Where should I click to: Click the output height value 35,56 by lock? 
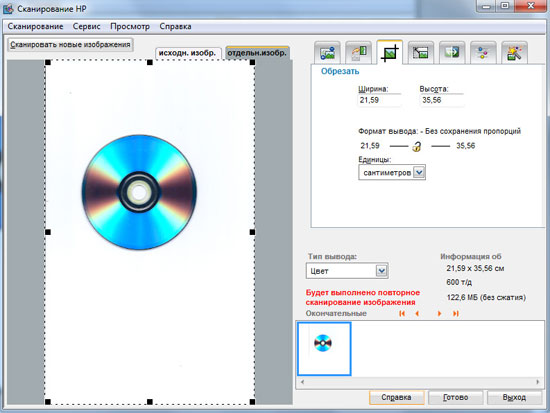click(x=465, y=146)
